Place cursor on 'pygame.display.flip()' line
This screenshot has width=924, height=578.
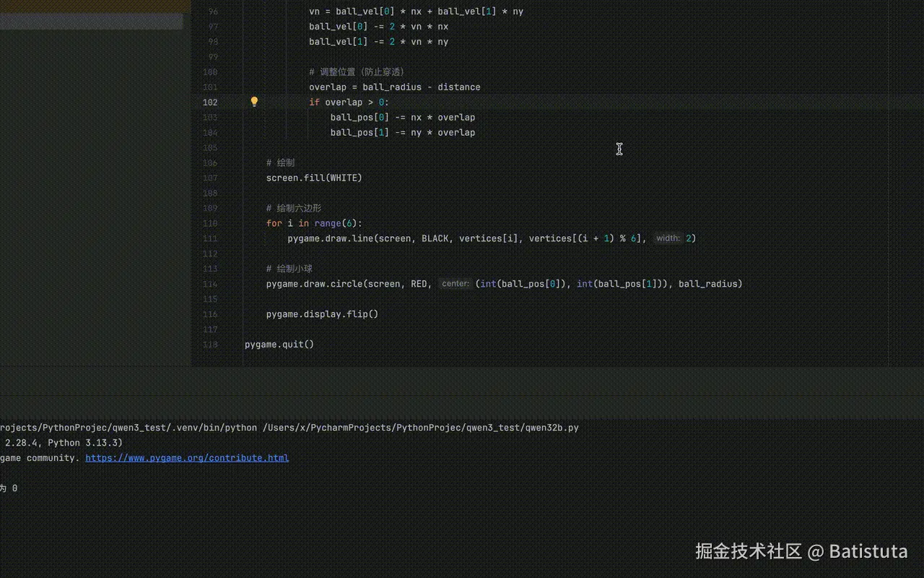(322, 314)
